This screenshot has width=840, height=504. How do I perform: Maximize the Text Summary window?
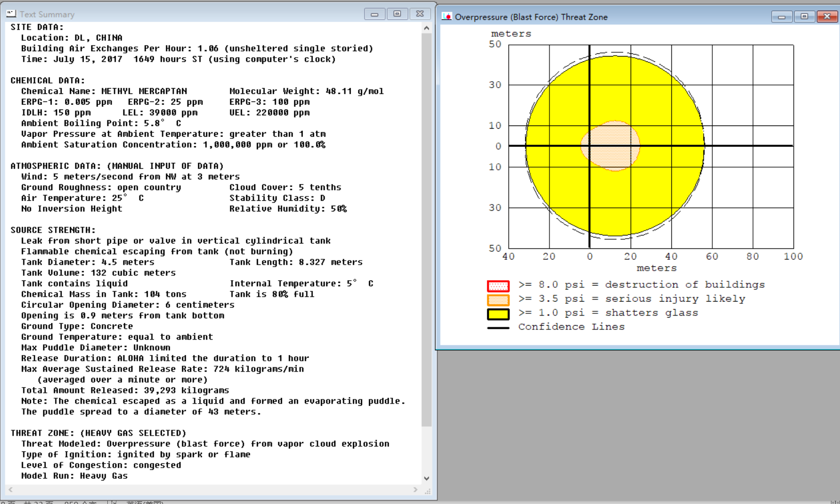click(397, 14)
